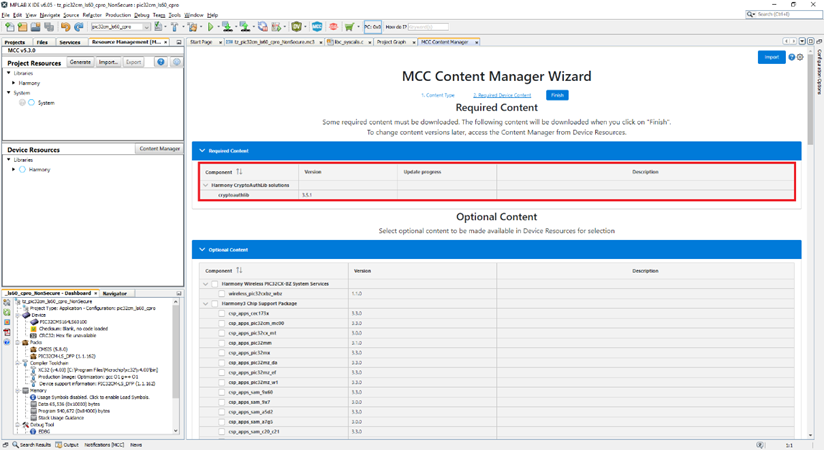Click the green Run Project icon

click(x=211, y=27)
